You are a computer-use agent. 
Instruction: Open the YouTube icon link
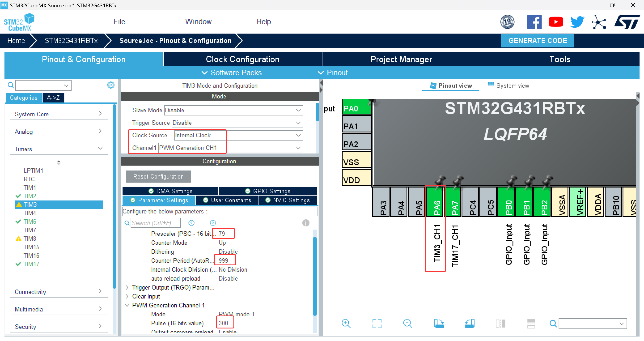tap(556, 22)
